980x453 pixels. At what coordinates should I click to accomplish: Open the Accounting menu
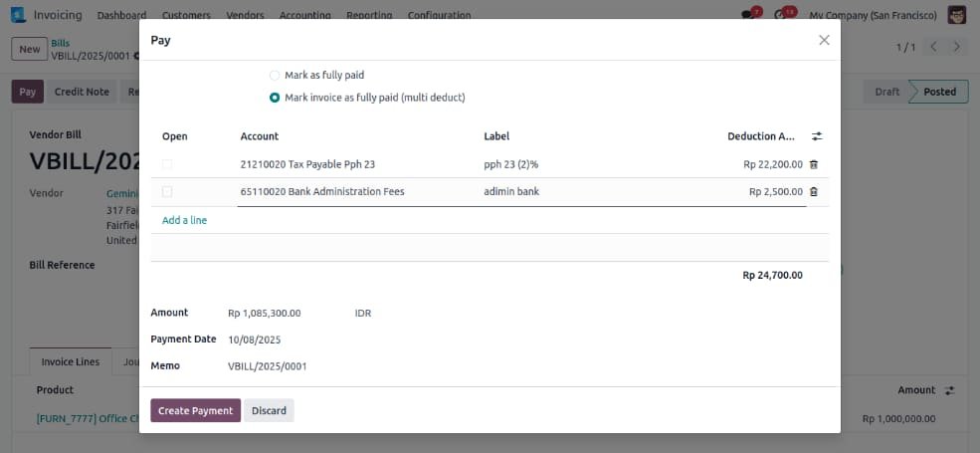pos(305,15)
